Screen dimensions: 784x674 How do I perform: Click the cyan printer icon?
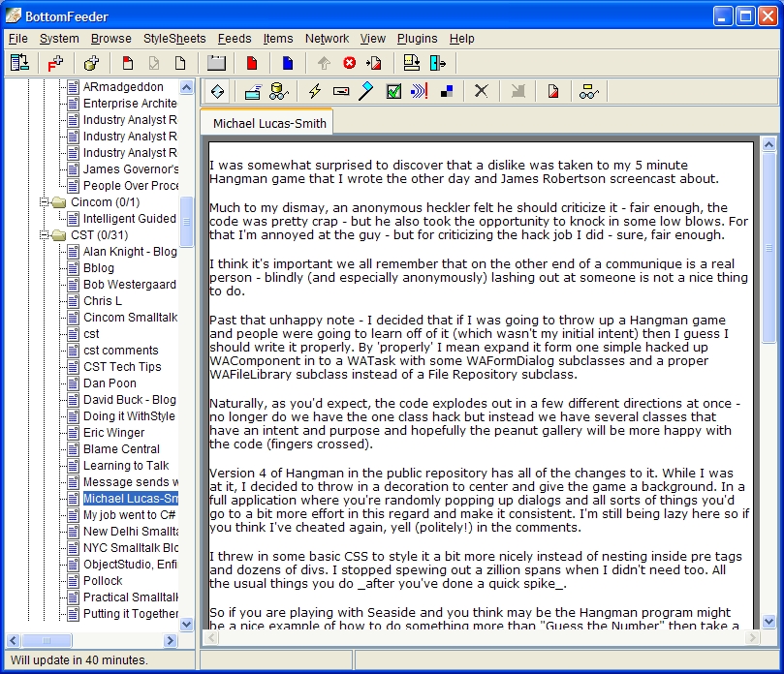coord(253,91)
